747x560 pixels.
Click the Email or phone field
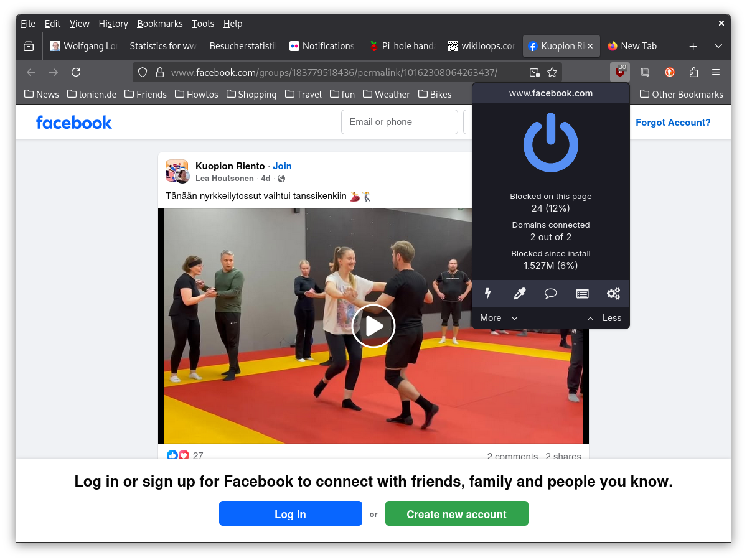click(x=399, y=122)
